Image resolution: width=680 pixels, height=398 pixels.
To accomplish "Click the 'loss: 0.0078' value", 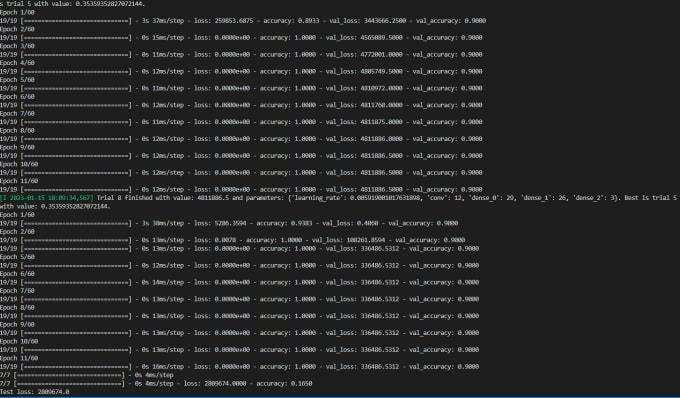I will pyautogui.click(x=215, y=241).
